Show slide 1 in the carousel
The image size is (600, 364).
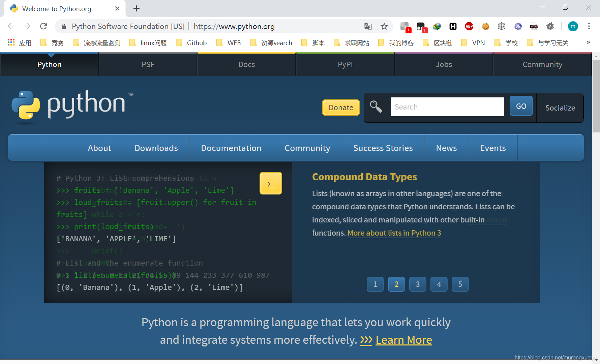tap(375, 284)
